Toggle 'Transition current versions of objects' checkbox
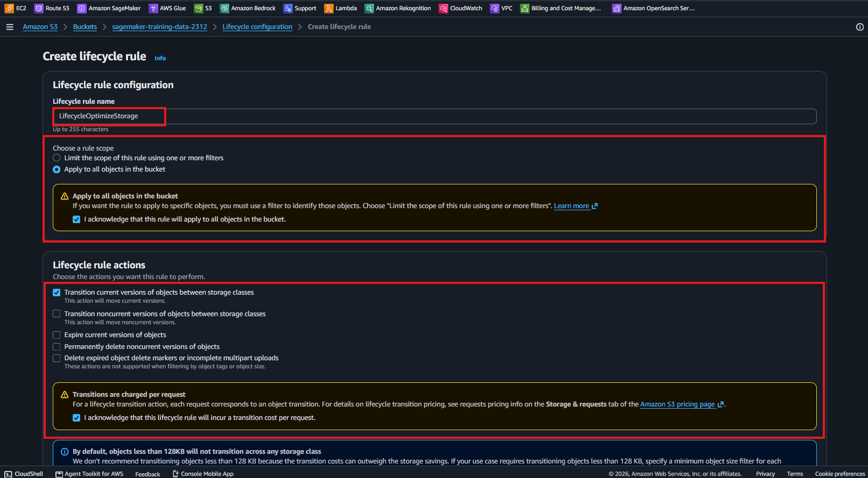 57,292
